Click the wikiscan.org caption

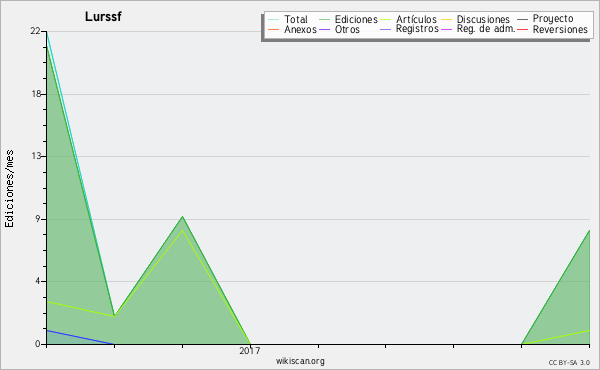[x=300, y=361]
